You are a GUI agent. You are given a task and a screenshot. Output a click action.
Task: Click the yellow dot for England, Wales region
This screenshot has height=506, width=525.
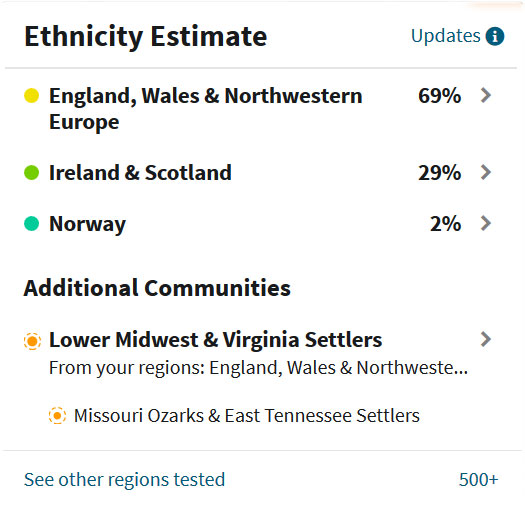[31, 95]
